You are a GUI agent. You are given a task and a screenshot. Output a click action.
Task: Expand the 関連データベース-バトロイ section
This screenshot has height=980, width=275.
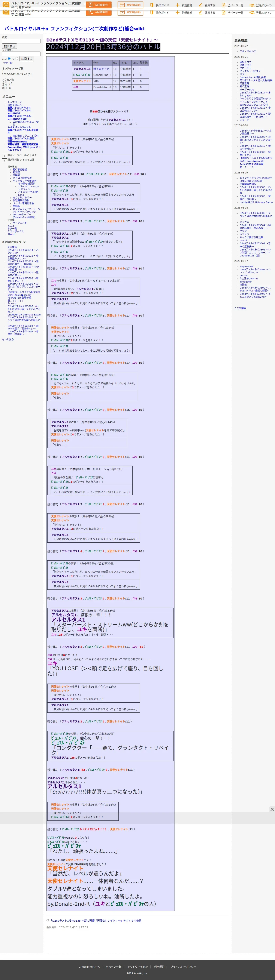tap(4, 156)
